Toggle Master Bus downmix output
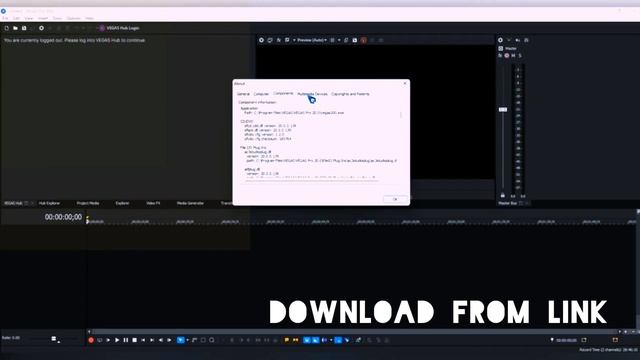 pos(518,40)
